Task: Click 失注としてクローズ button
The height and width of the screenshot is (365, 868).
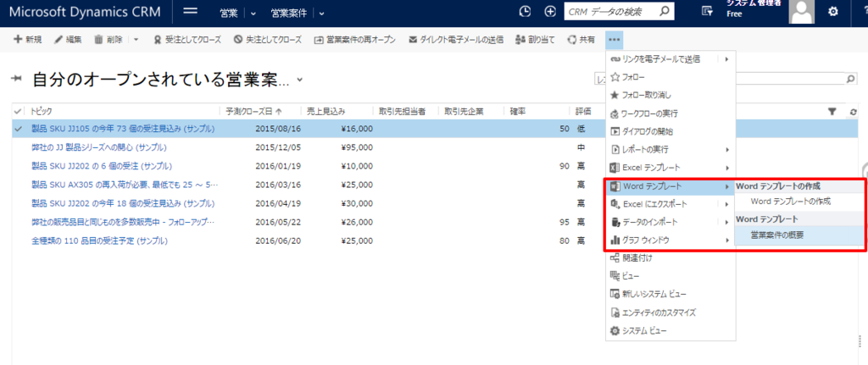Action: 268,40
